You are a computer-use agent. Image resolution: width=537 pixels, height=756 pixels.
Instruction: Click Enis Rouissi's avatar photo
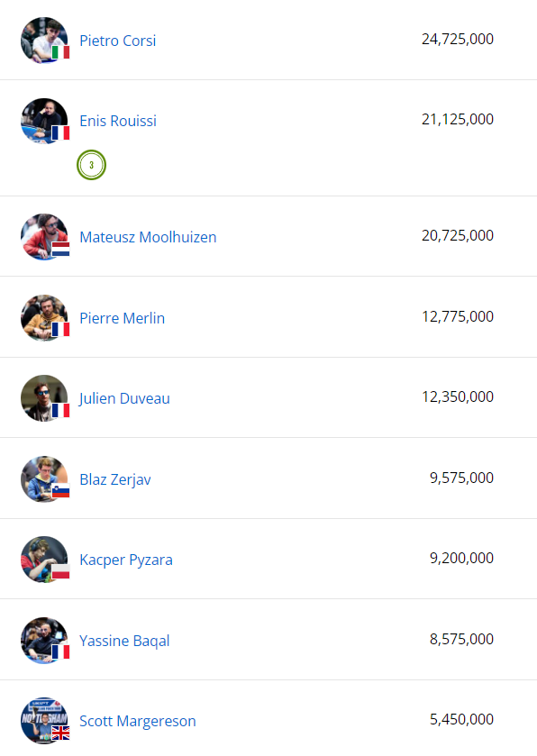[x=44, y=121]
